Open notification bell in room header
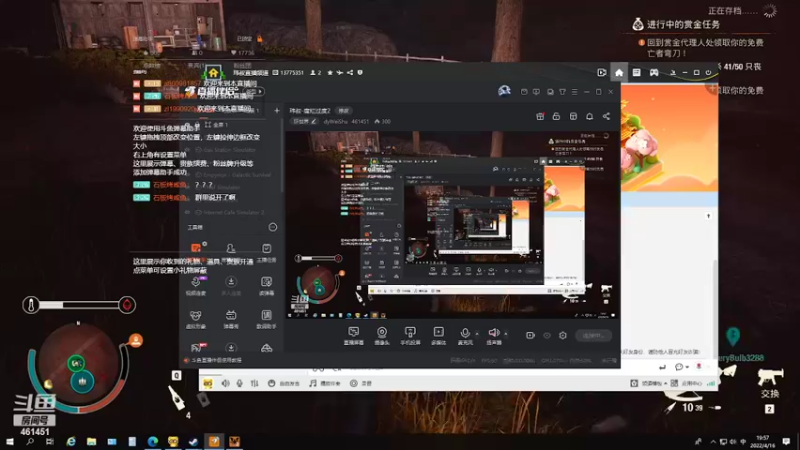 click(x=589, y=116)
